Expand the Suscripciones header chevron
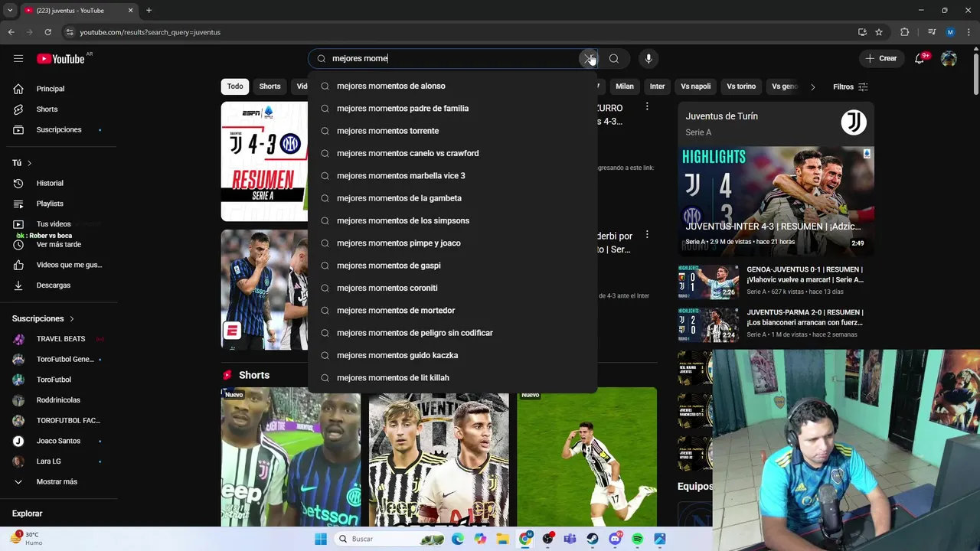Viewport: 980px width, 551px height. tap(72, 318)
